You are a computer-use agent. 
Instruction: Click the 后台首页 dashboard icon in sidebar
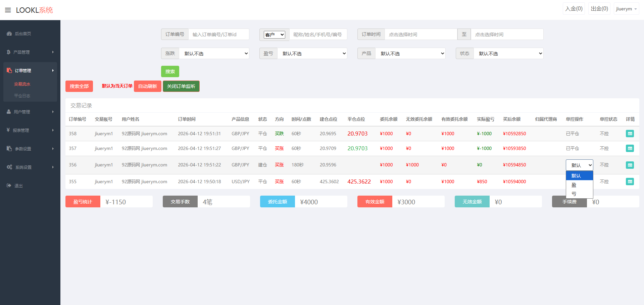coord(9,34)
